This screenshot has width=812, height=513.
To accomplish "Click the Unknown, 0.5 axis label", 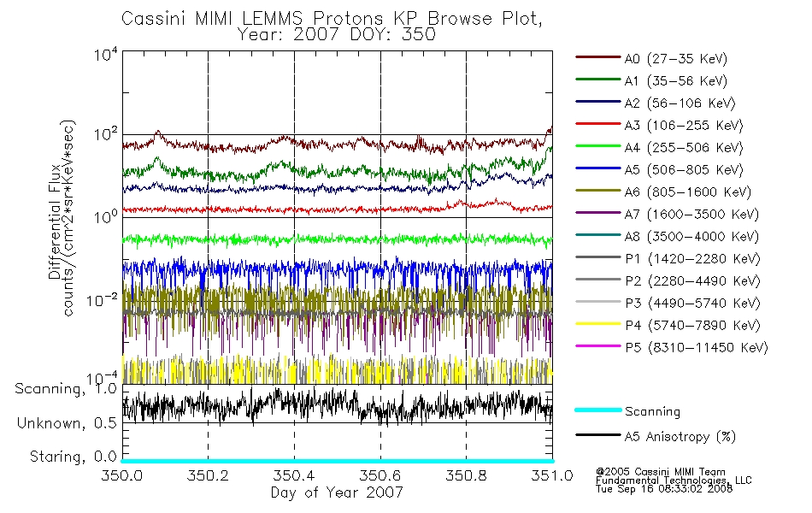I will click(67, 423).
